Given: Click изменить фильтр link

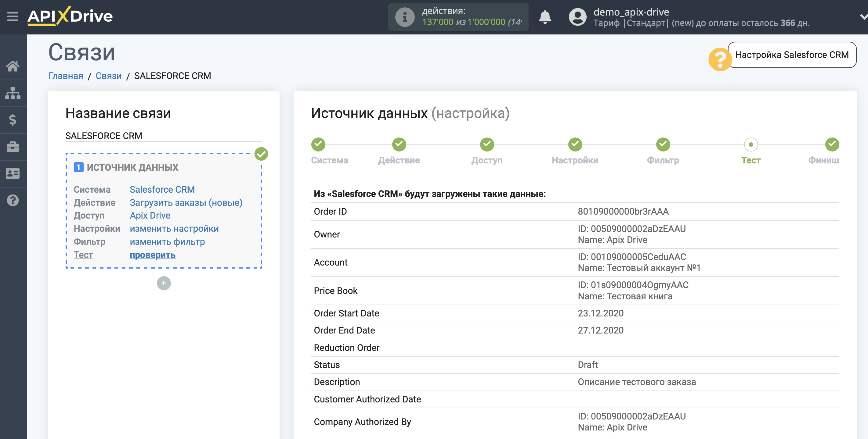Looking at the screenshot, I should coord(167,242).
